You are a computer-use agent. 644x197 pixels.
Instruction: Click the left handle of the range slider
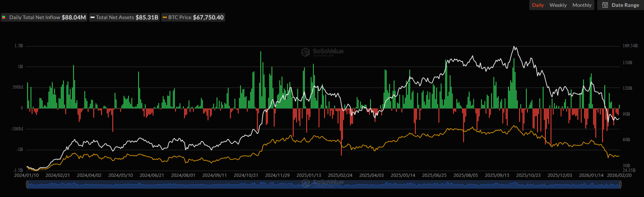27,184
